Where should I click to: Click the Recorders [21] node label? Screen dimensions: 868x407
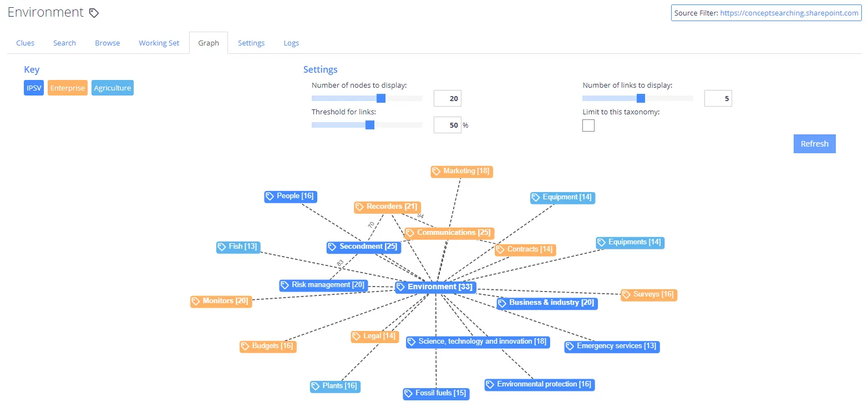pos(392,207)
